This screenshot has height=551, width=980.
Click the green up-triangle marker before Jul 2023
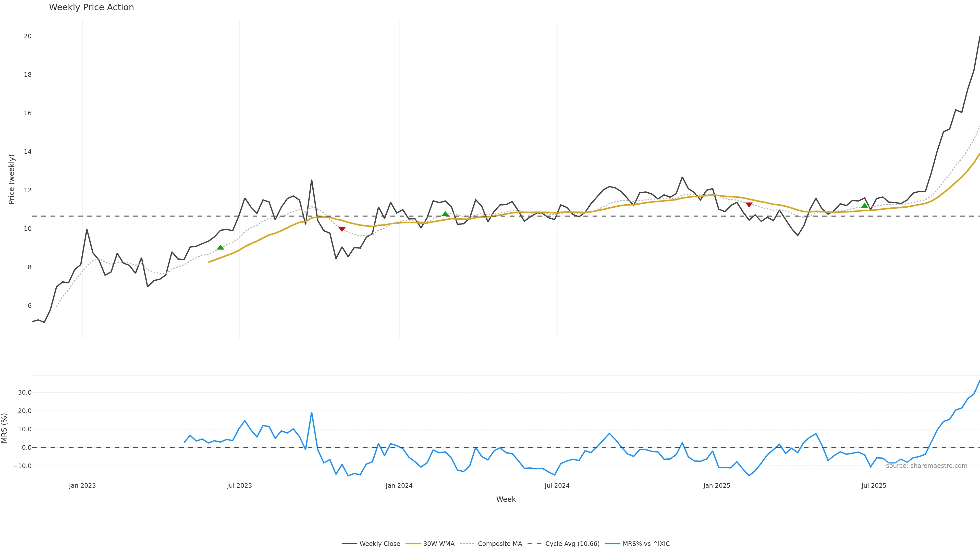pos(220,247)
